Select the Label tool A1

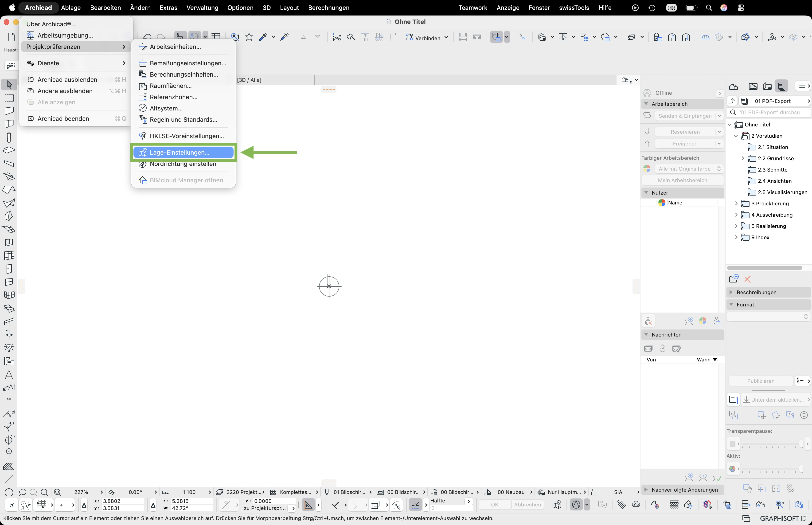coord(9,388)
